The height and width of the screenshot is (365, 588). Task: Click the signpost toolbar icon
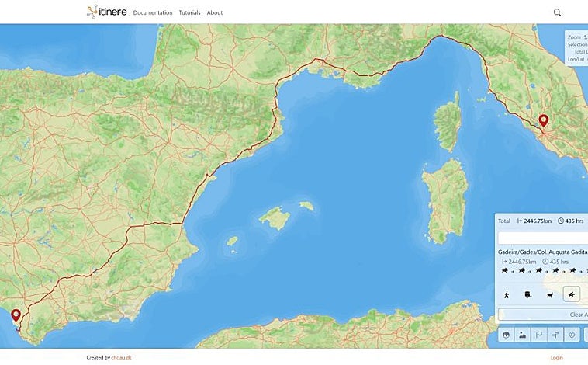[555, 335]
